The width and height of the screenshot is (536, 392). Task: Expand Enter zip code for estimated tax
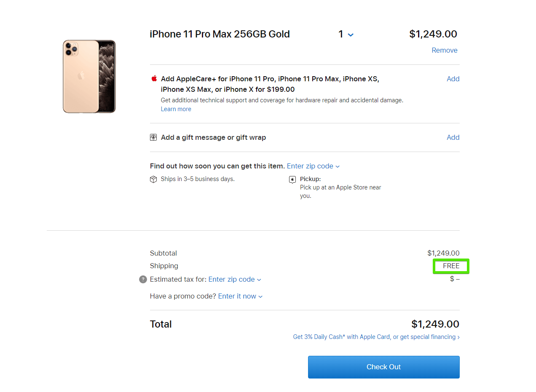[235, 280]
